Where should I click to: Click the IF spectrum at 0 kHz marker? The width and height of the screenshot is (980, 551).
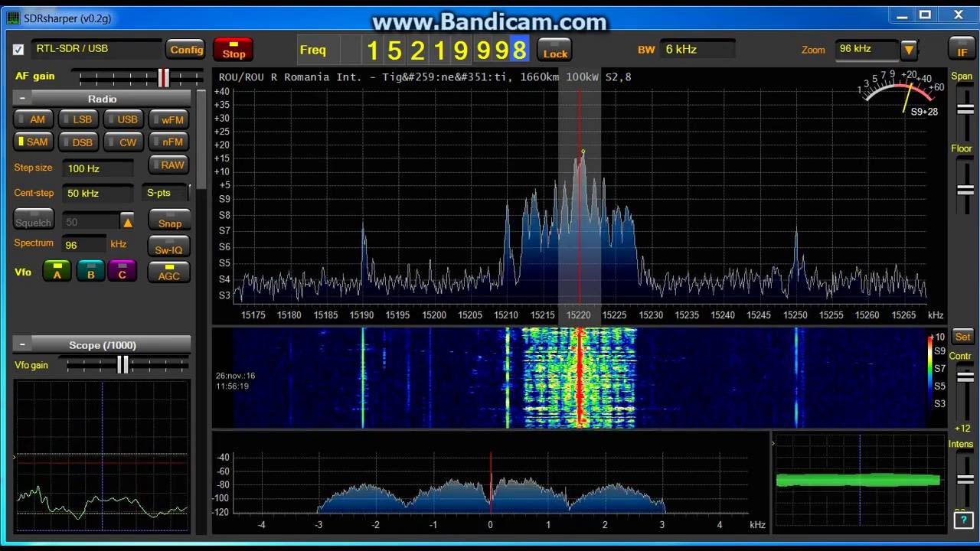(491, 482)
